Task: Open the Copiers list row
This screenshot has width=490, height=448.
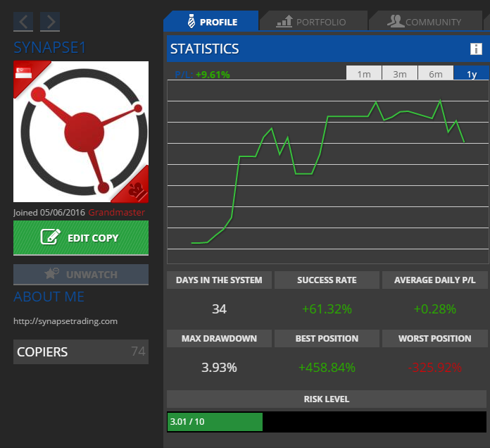Action: [x=81, y=351]
